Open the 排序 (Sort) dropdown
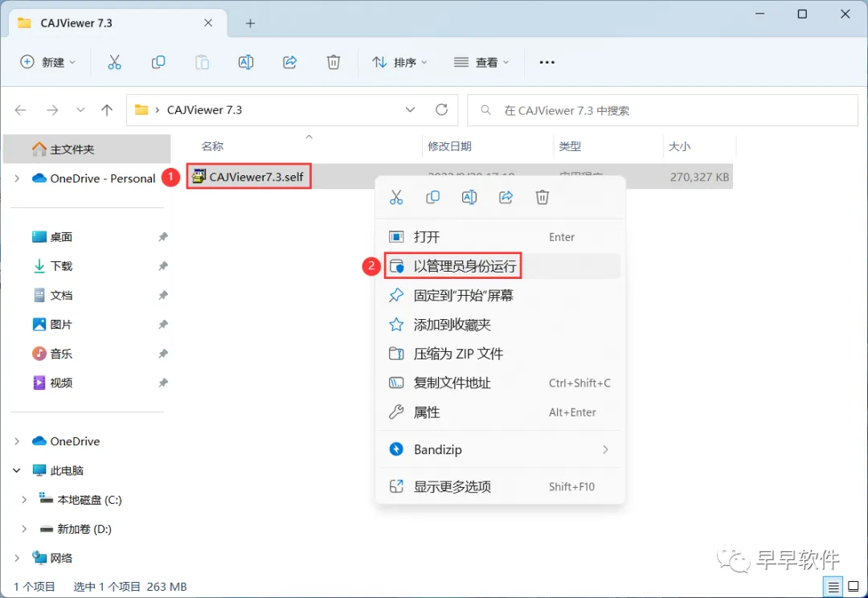Image resolution: width=868 pixels, height=598 pixels. pos(399,62)
